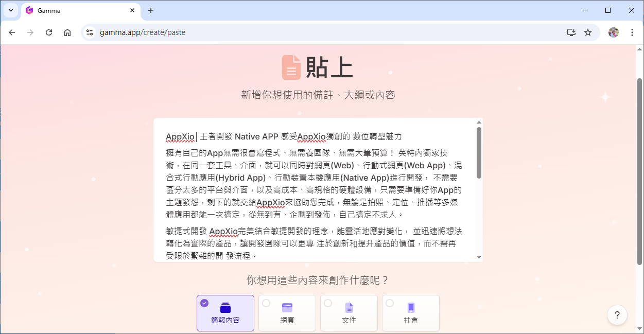Click the install app icon in address bar

coord(571,32)
